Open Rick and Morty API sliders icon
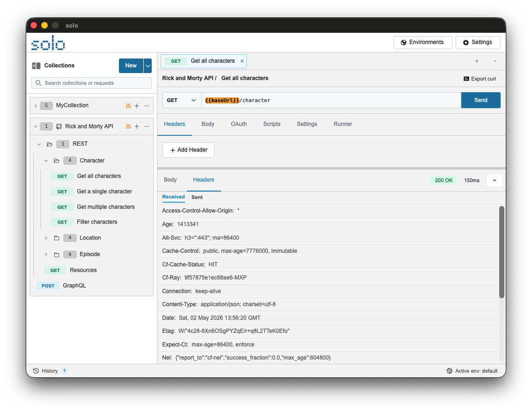The image size is (532, 412). (128, 126)
